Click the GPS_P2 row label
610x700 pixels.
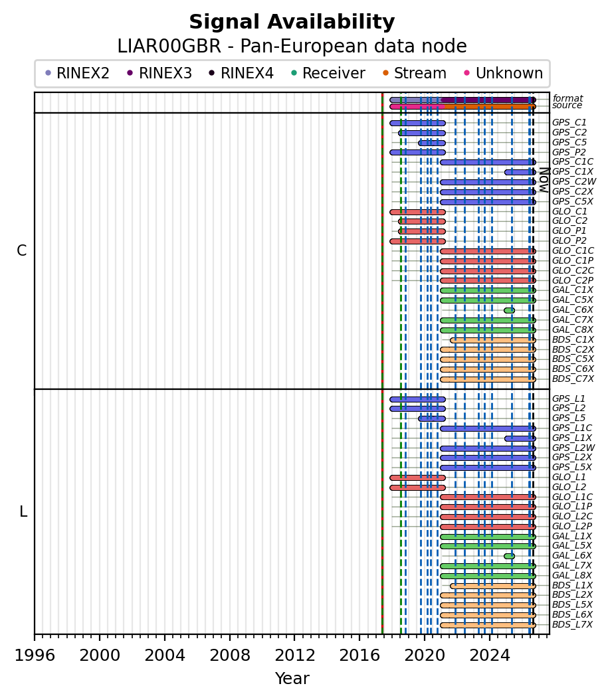569,152
